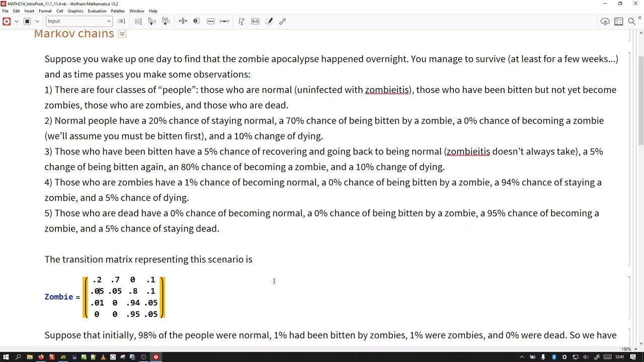
Task: Click the merge cells toolbar icon
Action: (x=196, y=21)
